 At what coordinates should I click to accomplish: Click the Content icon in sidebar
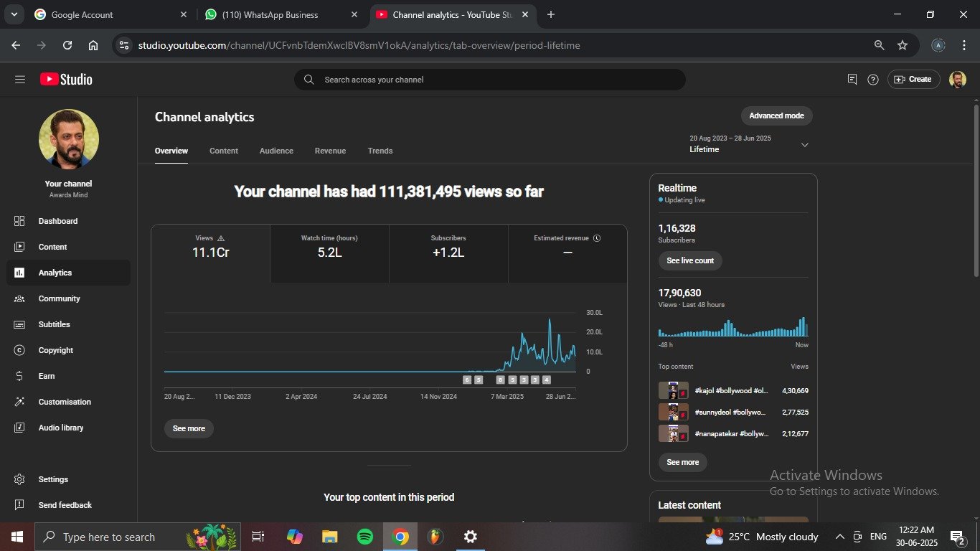click(19, 247)
